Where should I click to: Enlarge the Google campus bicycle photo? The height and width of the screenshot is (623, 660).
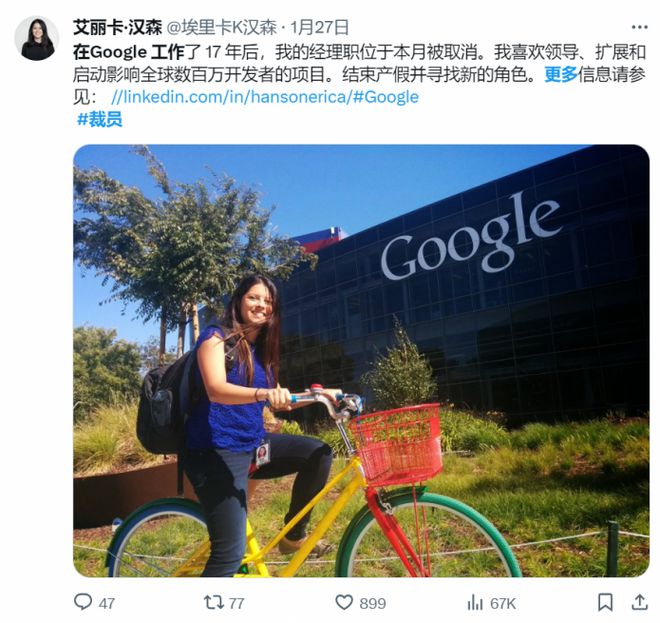[x=361, y=361]
